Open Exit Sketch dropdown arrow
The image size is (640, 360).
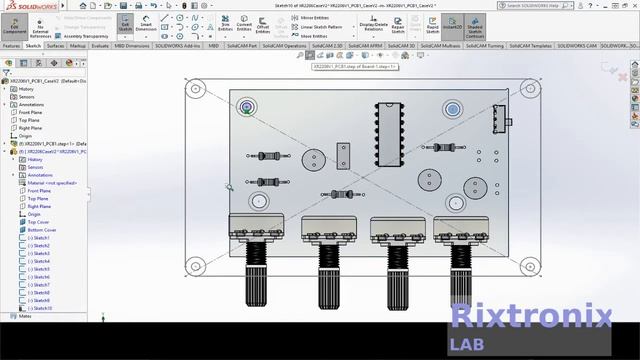pyautogui.click(x=125, y=37)
